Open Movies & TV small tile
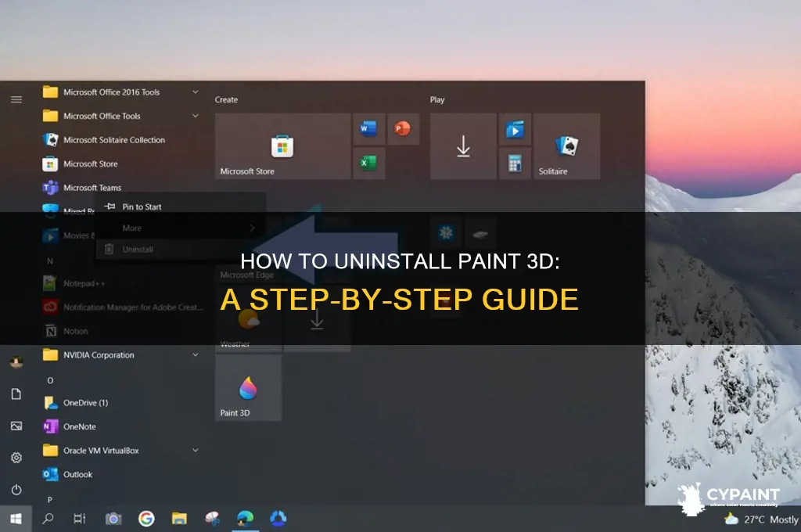Viewport: 801px width, 532px height. point(515,129)
